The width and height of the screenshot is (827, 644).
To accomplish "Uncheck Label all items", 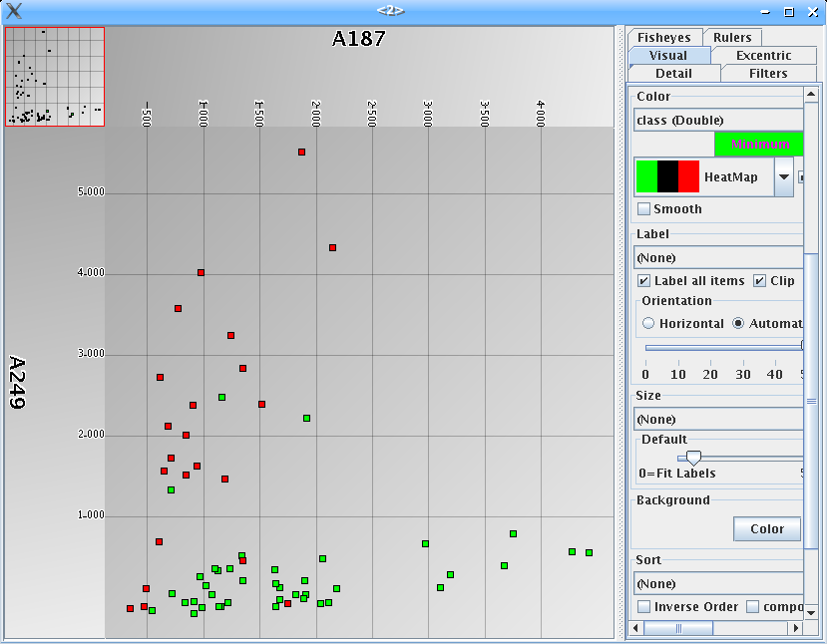I will (643, 281).
